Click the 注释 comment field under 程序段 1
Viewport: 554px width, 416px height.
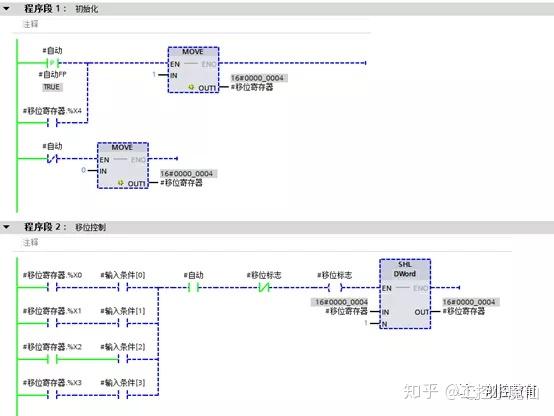[x=192, y=24]
